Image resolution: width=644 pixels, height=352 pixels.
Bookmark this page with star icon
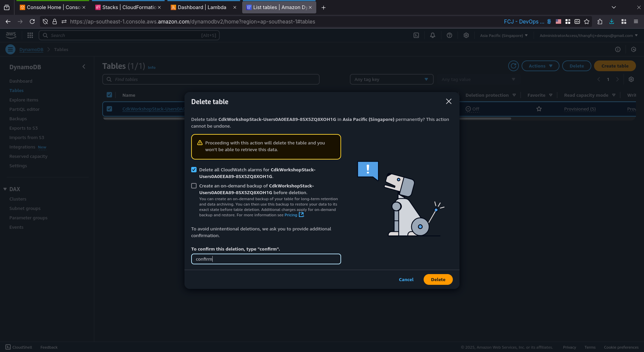point(587,21)
